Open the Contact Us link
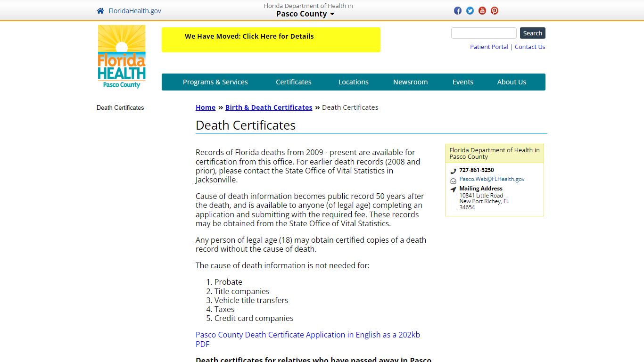 530,47
